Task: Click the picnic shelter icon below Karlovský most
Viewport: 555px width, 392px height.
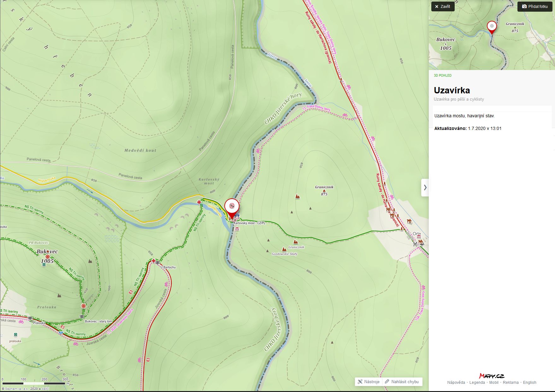Action: click(237, 229)
